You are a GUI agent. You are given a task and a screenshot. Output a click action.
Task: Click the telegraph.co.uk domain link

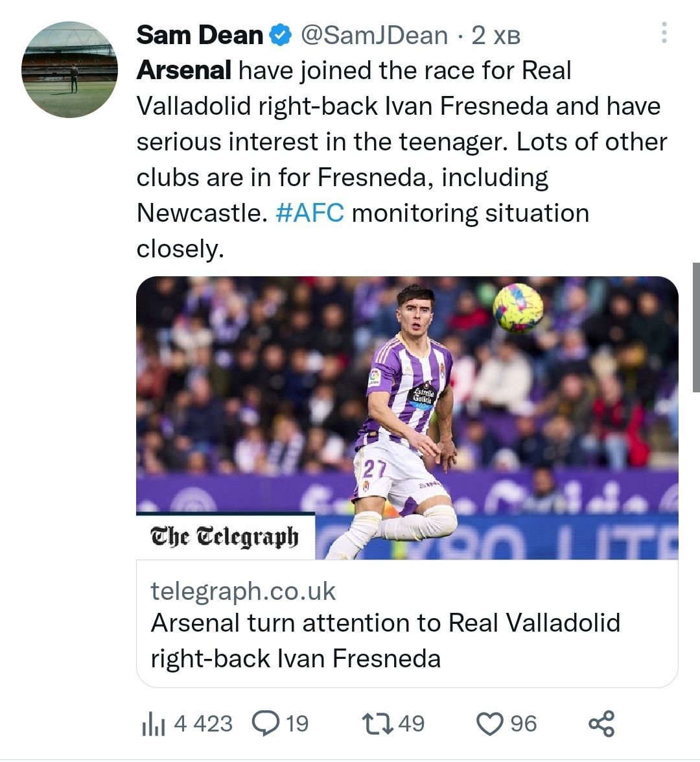point(243,591)
